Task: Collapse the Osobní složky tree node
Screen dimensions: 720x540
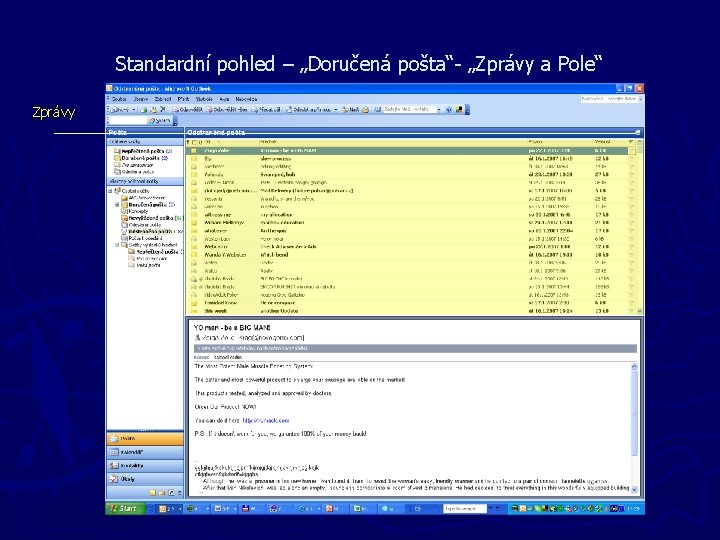Action: point(110,191)
